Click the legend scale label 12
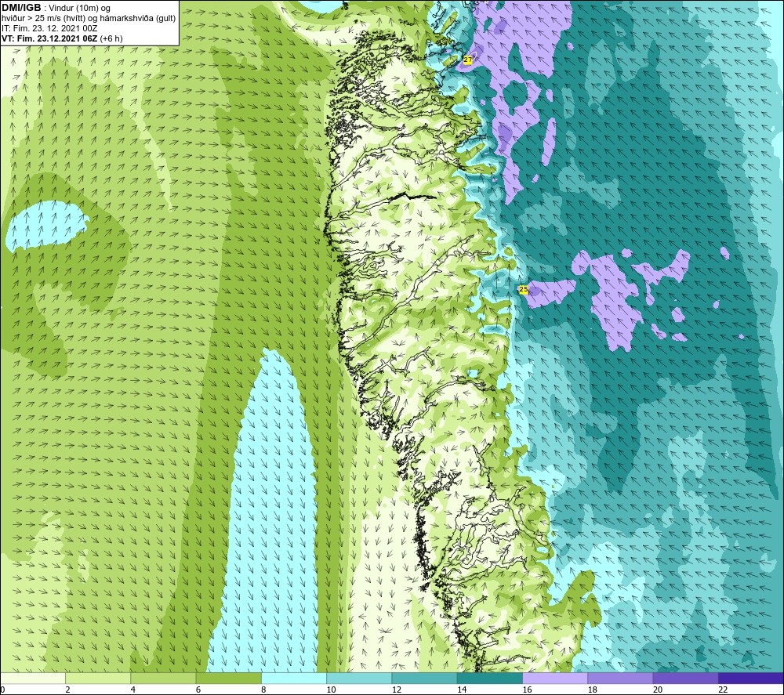The width and height of the screenshot is (784, 695). (x=397, y=690)
